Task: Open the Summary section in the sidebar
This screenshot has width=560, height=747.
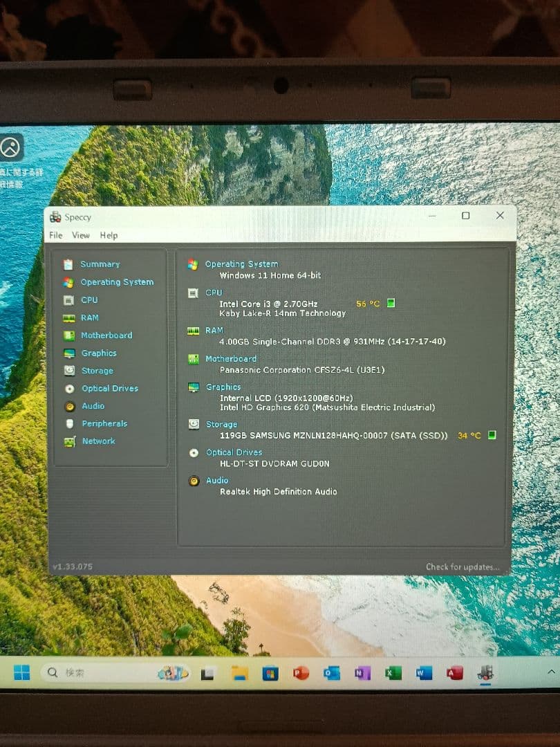Action: (100, 264)
